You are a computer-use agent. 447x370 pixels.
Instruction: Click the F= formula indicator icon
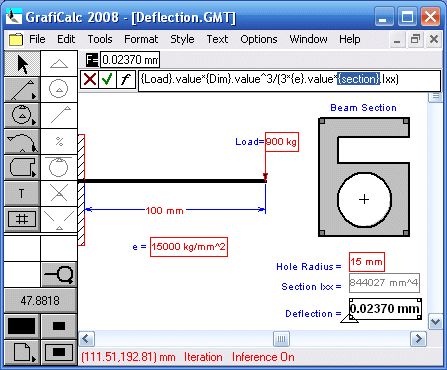click(92, 60)
